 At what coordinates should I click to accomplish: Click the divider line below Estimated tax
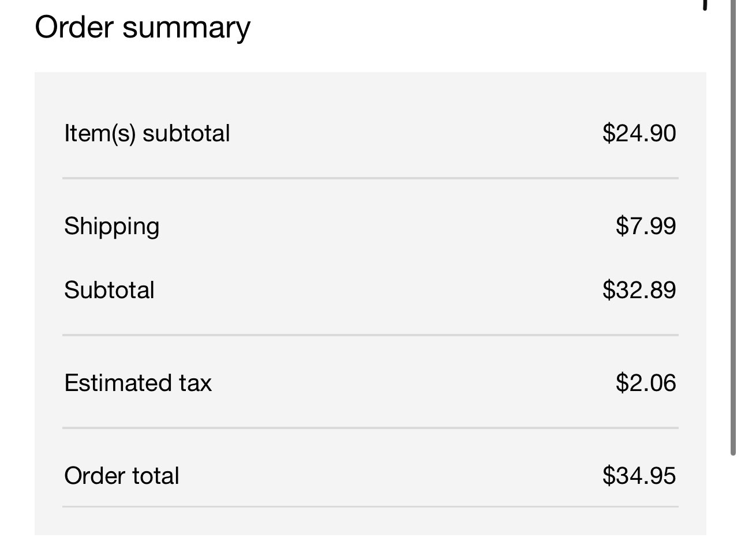370,428
